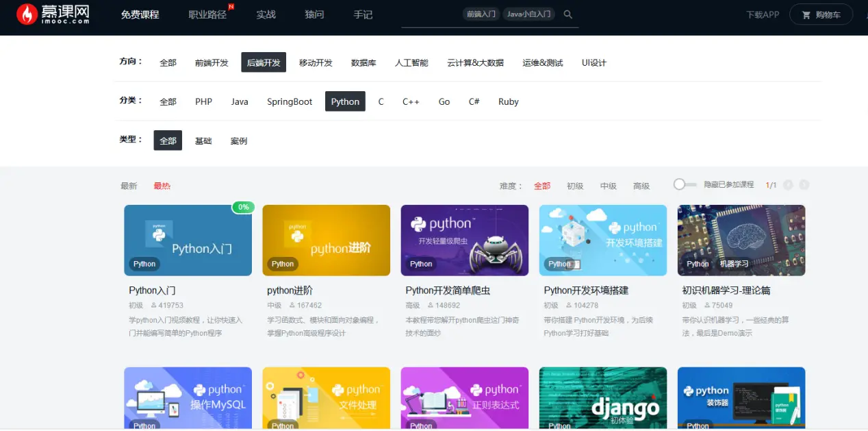Select PHP category filter

click(203, 101)
